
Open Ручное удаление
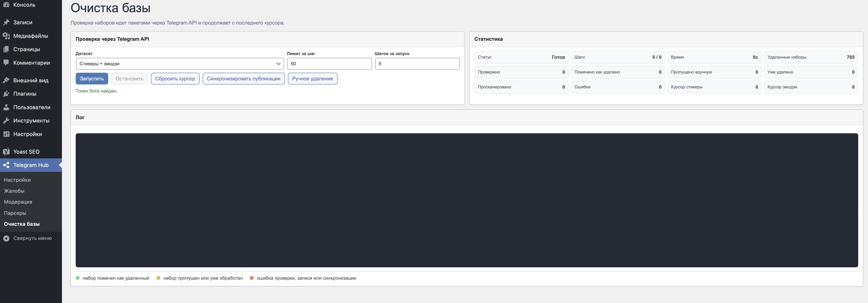click(312, 79)
